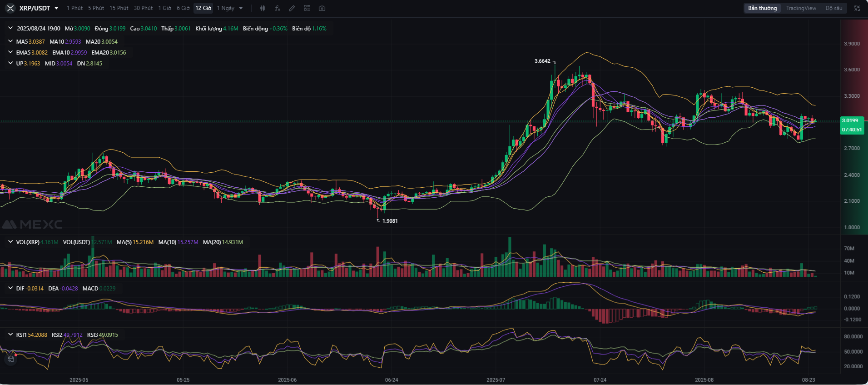
Task: Click the XRP/USDT pair name
Action: point(35,8)
